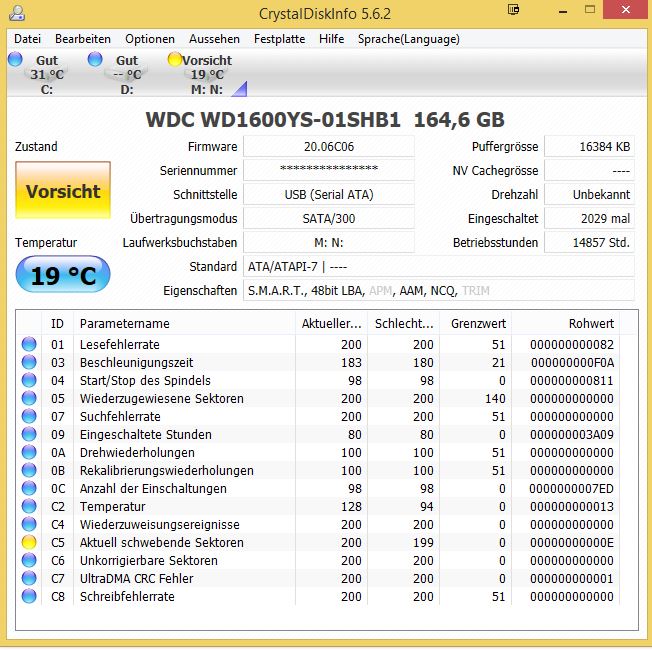Open the Hilfe menu
Image resolution: width=652 pixels, height=650 pixels.
pyautogui.click(x=331, y=39)
